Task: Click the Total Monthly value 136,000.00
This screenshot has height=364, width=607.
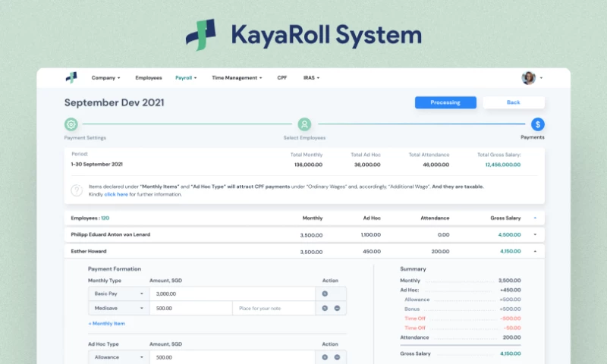Action: (308, 165)
